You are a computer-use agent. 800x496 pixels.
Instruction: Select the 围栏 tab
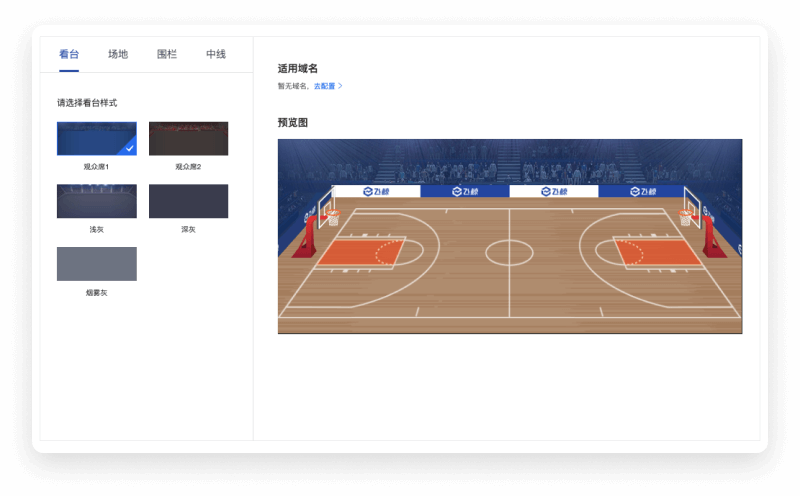[167, 54]
